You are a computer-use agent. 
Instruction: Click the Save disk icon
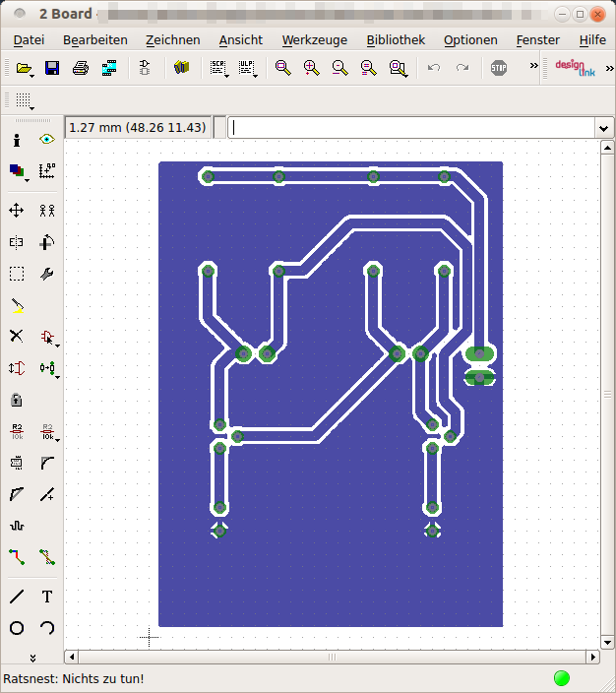pos(52,68)
